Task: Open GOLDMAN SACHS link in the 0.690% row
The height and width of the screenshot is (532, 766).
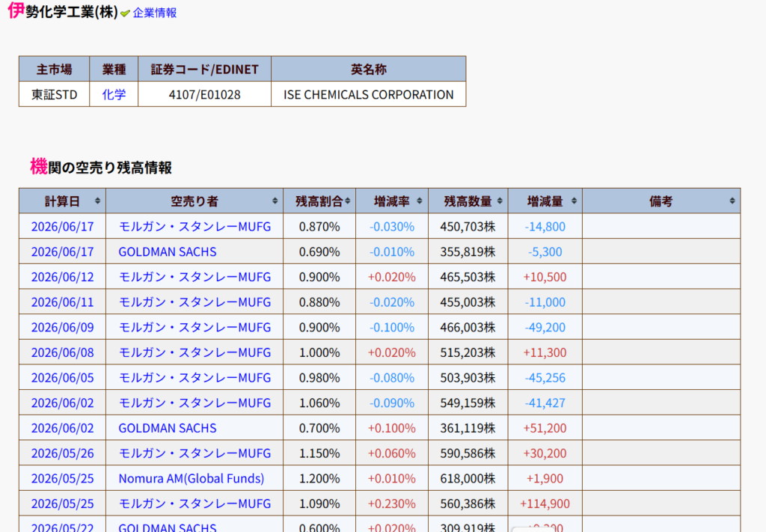Action: (168, 251)
